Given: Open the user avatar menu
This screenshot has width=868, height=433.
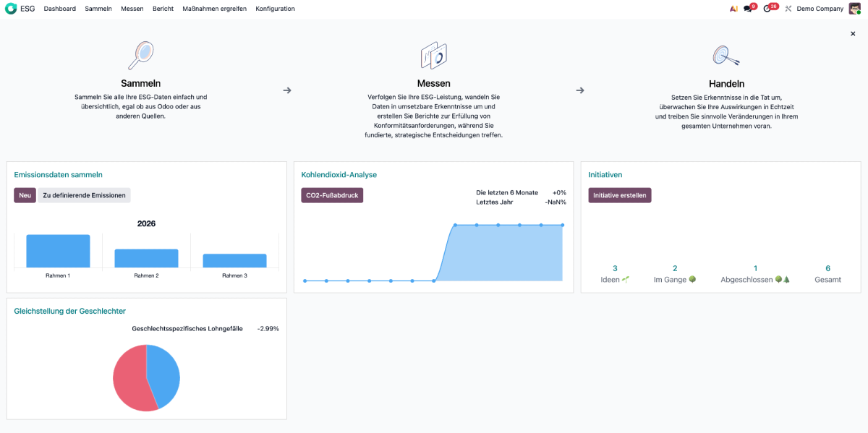Looking at the screenshot, I should pyautogui.click(x=854, y=9).
